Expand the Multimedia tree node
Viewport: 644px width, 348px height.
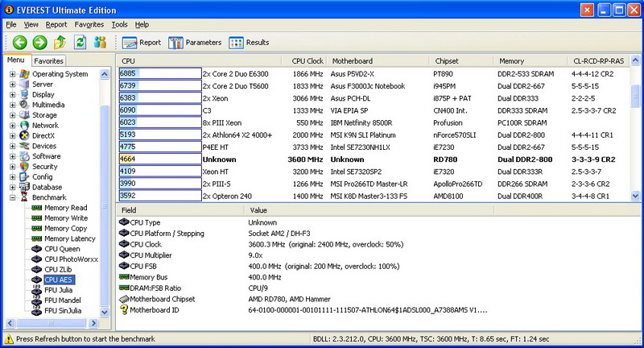click(x=12, y=105)
